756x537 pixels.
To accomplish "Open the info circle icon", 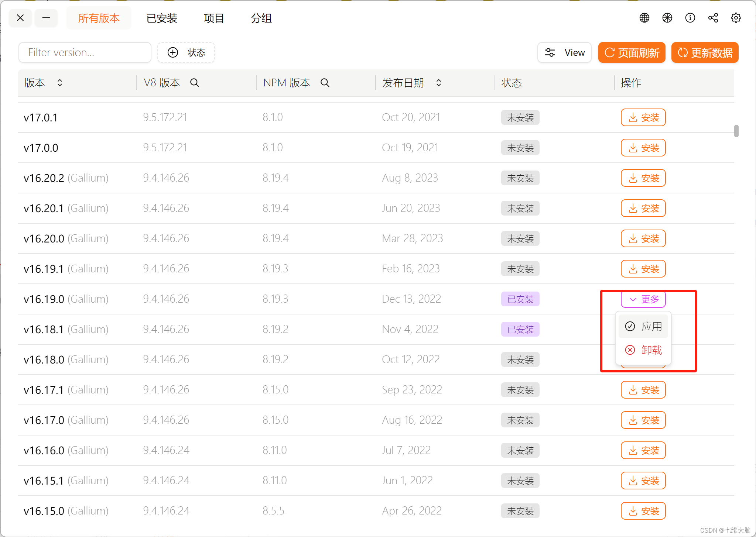I will (x=690, y=18).
